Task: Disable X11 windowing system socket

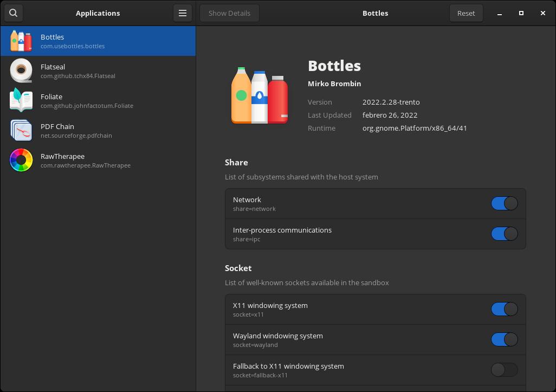Action: (504, 310)
